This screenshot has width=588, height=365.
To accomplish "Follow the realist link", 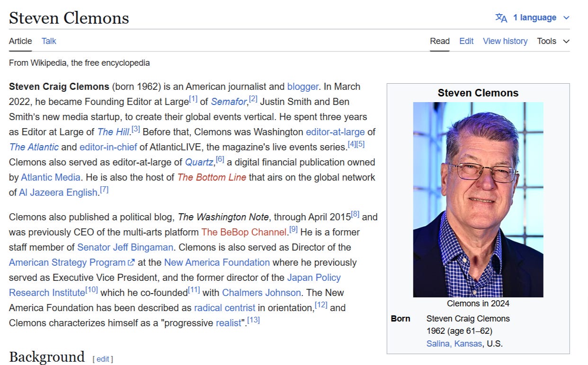I will point(229,323).
